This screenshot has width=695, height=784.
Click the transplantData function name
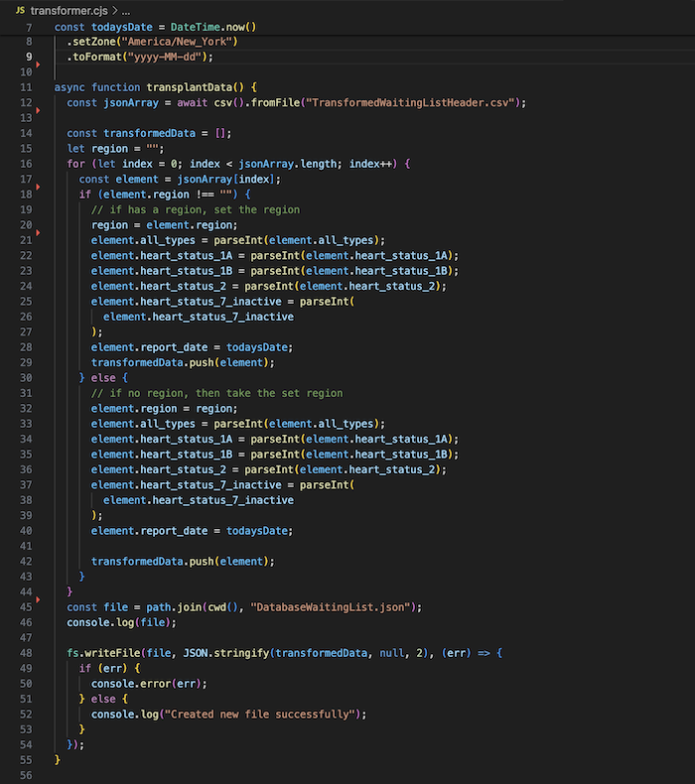[x=189, y=87]
